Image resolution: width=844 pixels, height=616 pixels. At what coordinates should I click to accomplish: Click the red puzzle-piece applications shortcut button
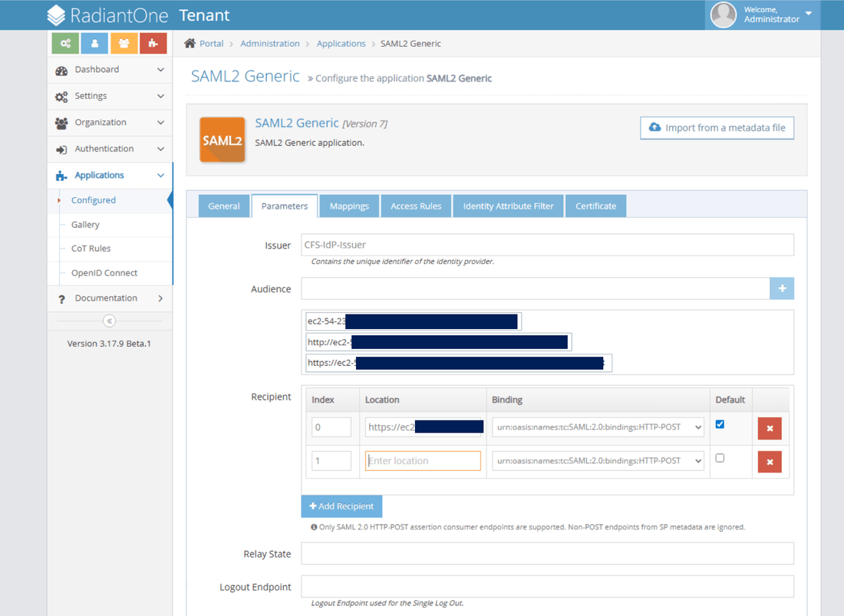pyautogui.click(x=153, y=44)
